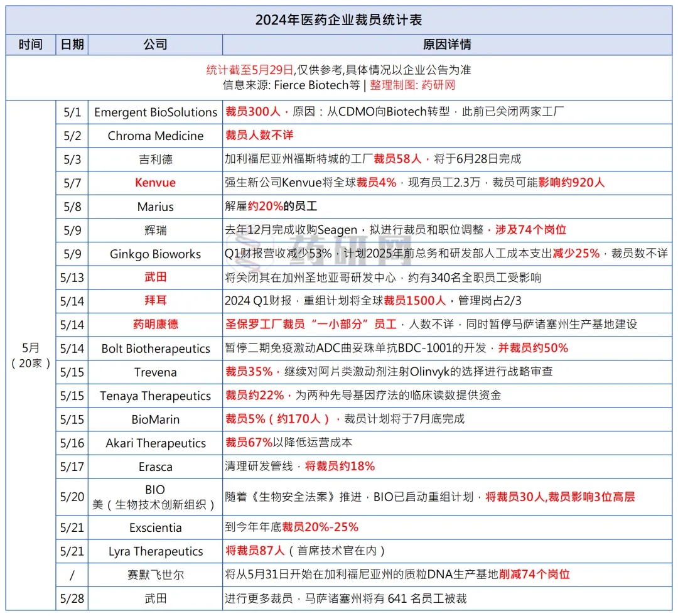Click the 5/3 date cell
678x616 pixels.
(72, 159)
